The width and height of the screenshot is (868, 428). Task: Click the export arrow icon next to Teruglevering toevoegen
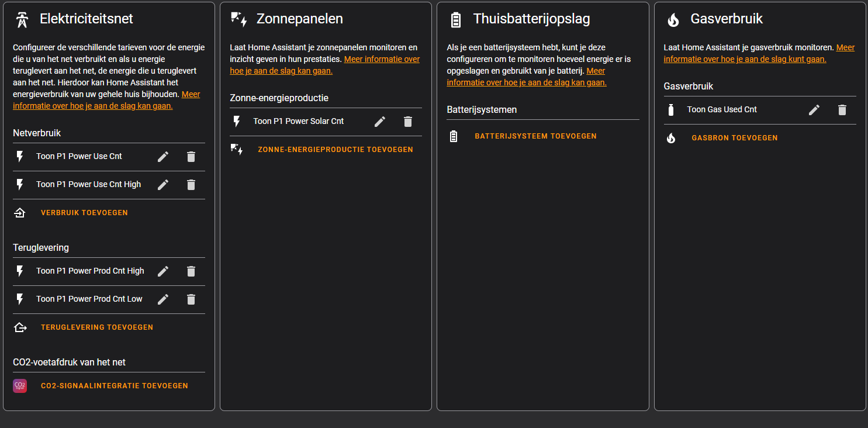[20, 327]
